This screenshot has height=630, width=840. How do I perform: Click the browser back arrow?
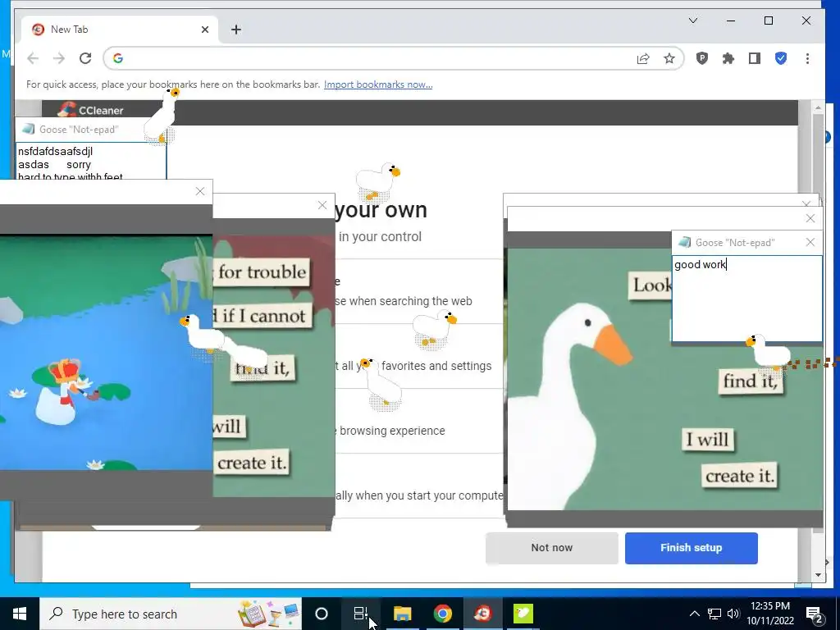33,58
